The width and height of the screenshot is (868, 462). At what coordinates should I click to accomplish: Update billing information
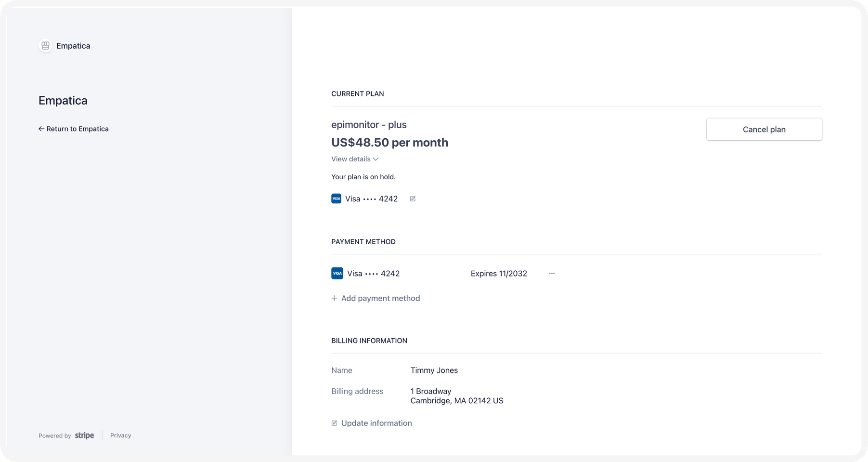pos(372,423)
